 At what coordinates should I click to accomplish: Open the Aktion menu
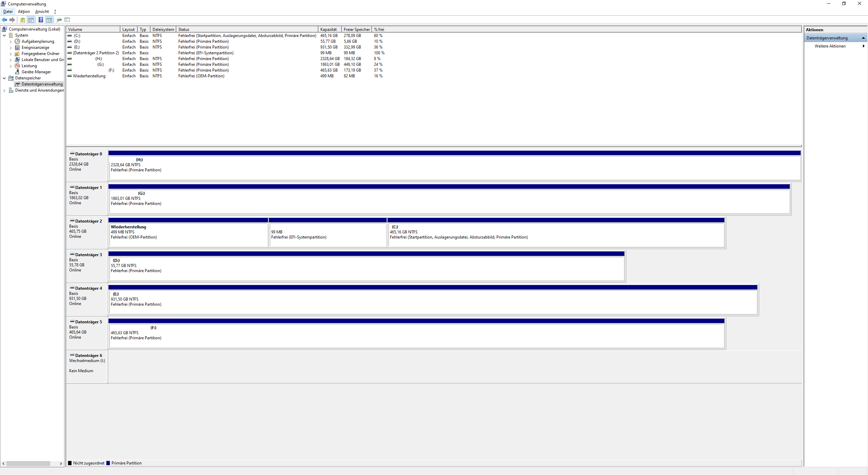point(24,12)
